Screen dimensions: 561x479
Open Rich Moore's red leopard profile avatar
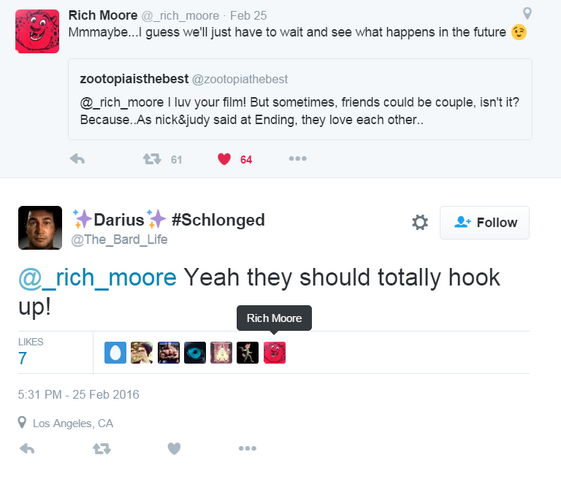tap(37, 31)
